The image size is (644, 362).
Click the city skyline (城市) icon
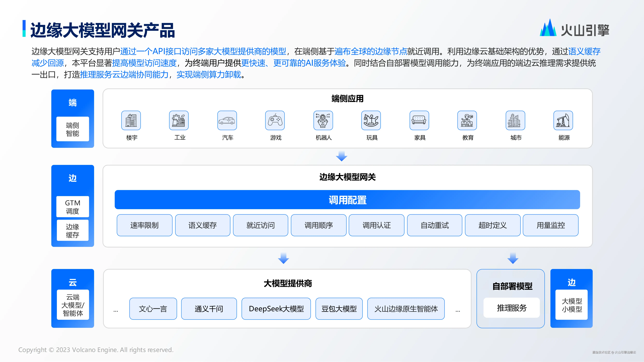[x=515, y=120]
